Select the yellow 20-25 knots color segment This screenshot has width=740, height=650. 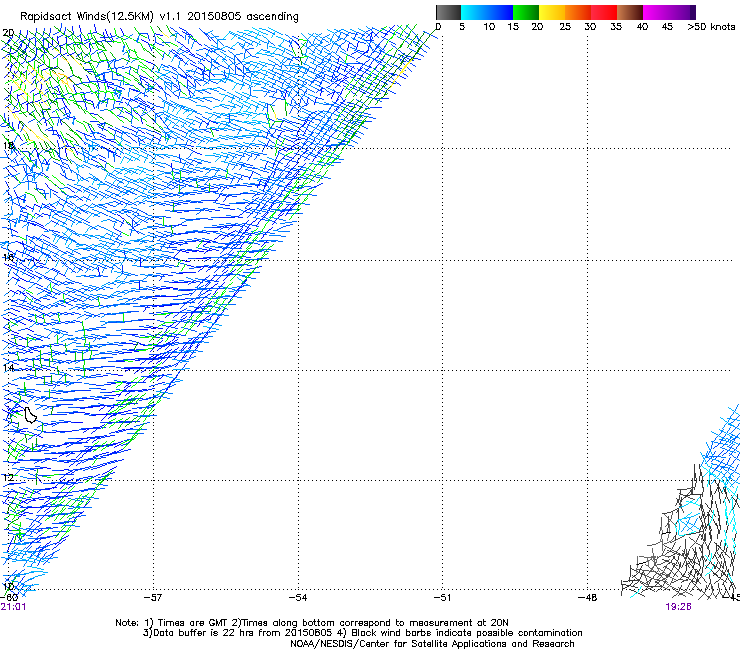pos(552,12)
